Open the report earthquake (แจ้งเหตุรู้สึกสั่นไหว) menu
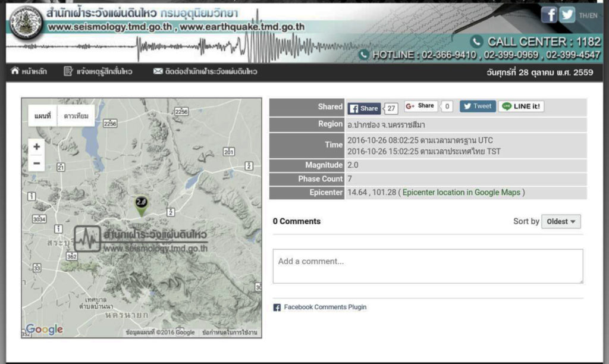This screenshot has width=609, height=364. click(98, 71)
